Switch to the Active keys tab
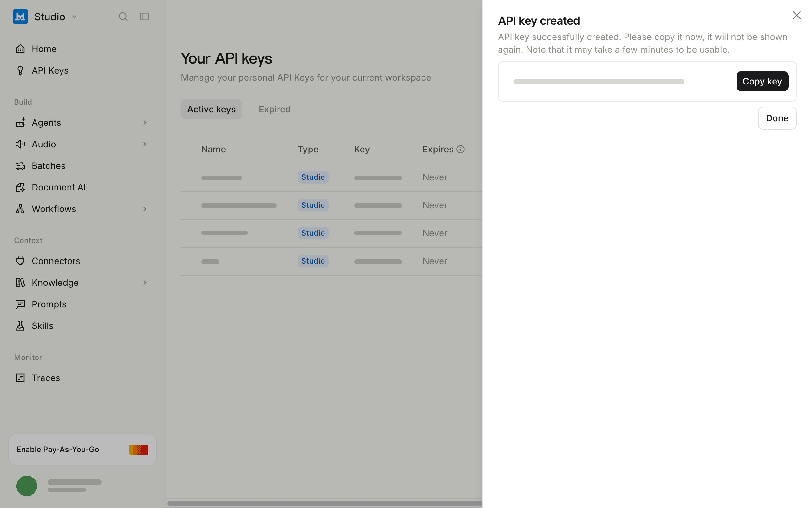812x508 pixels. (211, 109)
